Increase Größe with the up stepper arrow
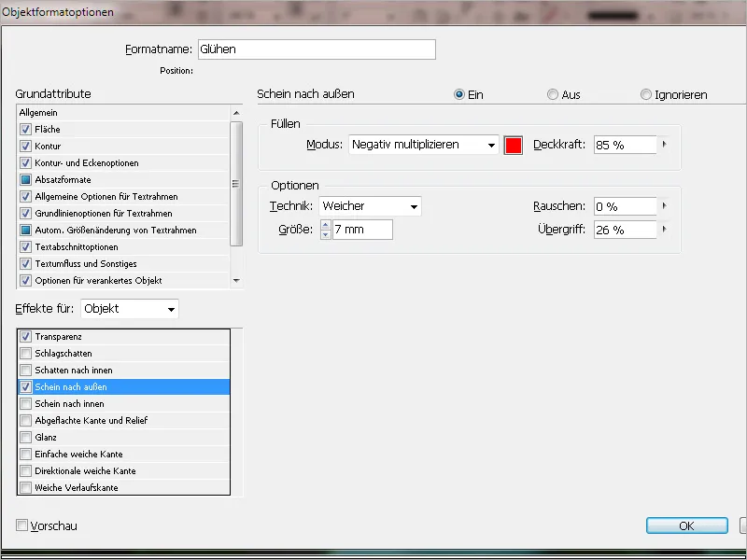This screenshot has height=560, width=747. 325,225
